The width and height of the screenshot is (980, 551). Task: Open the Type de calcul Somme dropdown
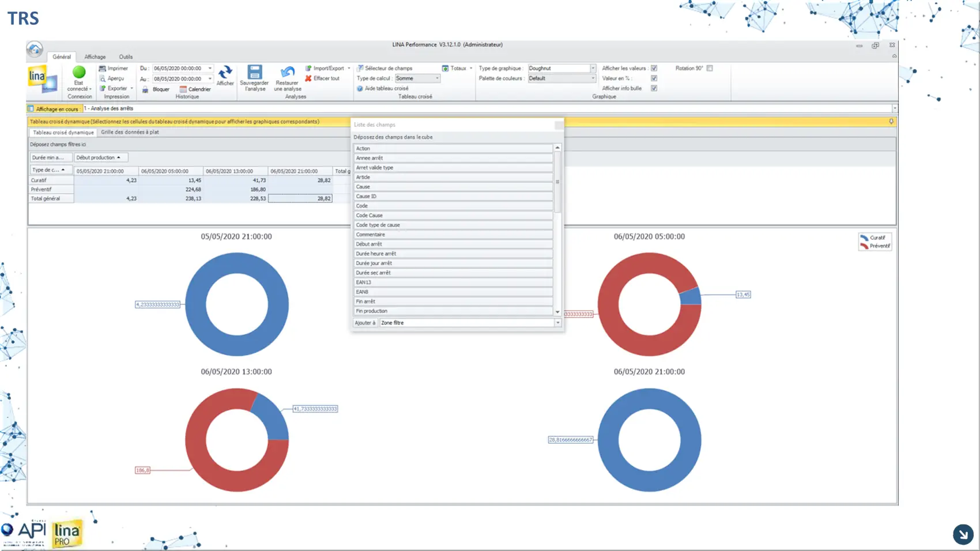pos(437,78)
